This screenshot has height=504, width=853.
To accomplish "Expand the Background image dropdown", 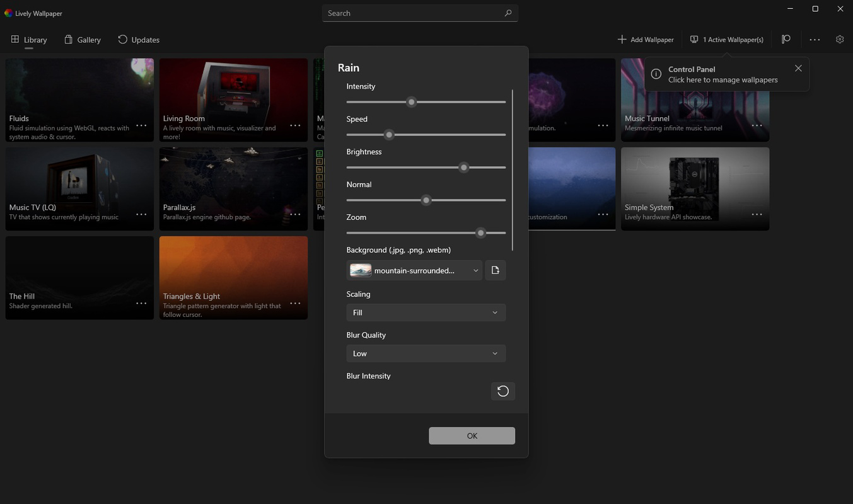I will (414, 270).
